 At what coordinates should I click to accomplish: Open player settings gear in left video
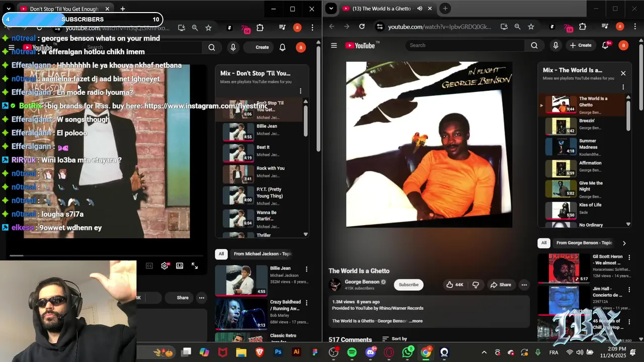click(x=165, y=266)
